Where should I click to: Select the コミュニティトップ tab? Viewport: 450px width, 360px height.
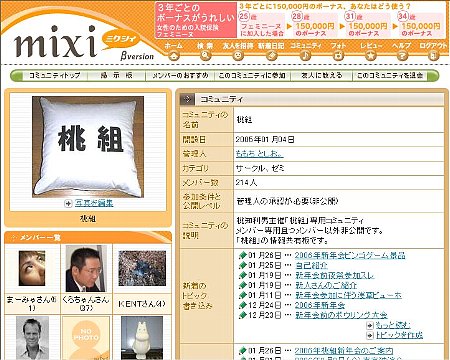55,76
